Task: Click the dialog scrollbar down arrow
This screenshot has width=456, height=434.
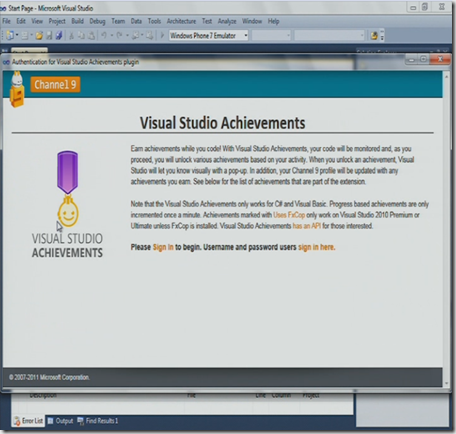Action: click(x=447, y=383)
